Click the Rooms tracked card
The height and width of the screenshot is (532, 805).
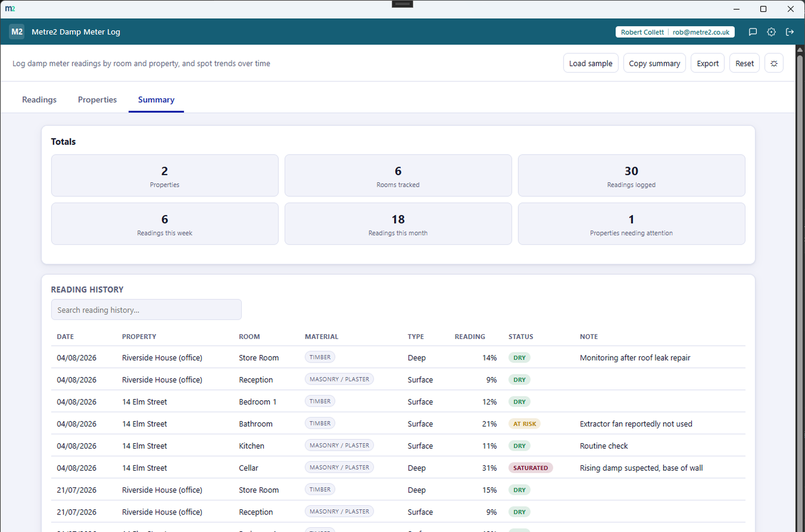tap(398, 176)
